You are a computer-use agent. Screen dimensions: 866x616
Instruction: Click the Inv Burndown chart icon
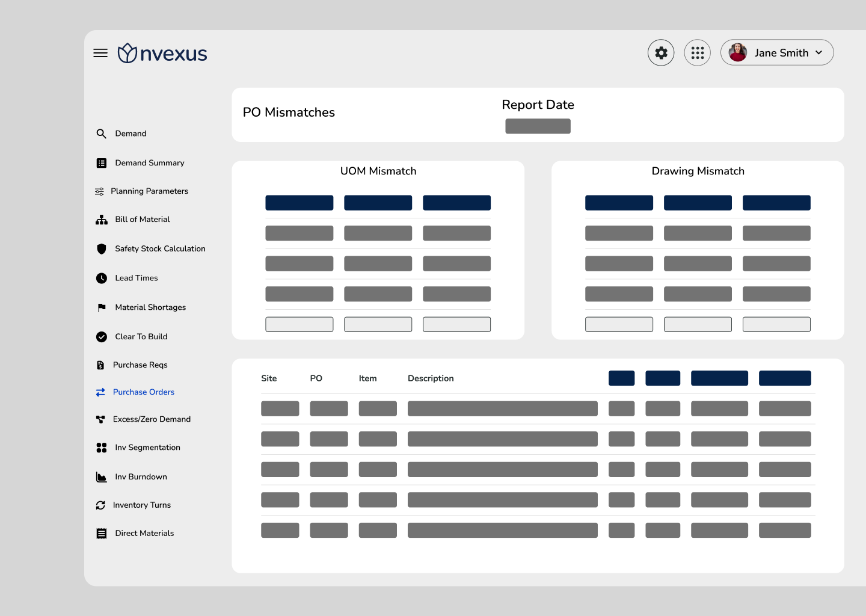click(x=102, y=477)
